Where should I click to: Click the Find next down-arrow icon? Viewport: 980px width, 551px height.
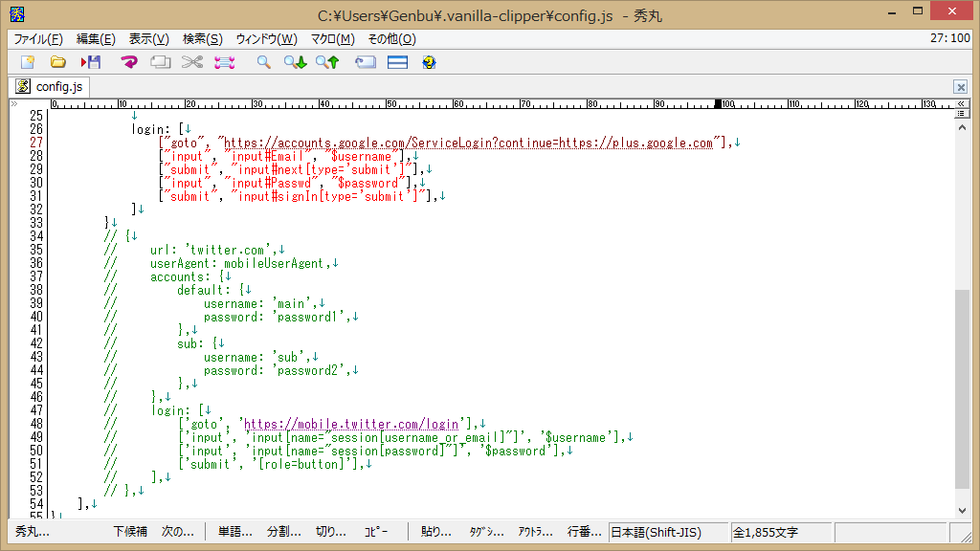(295, 62)
